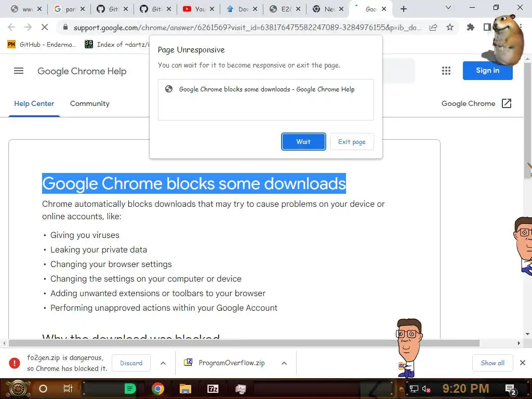The width and height of the screenshot is (532, 399).
Task: Click the Sign in button
Action: point(487,71)
